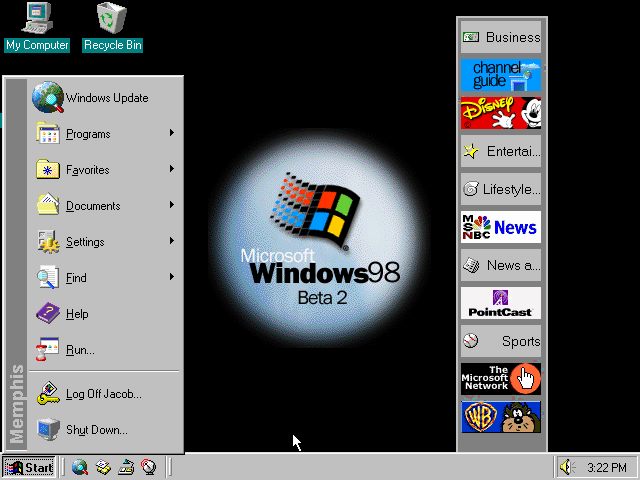
Task: Open the My Computer desktop icon
Action: 37,27
